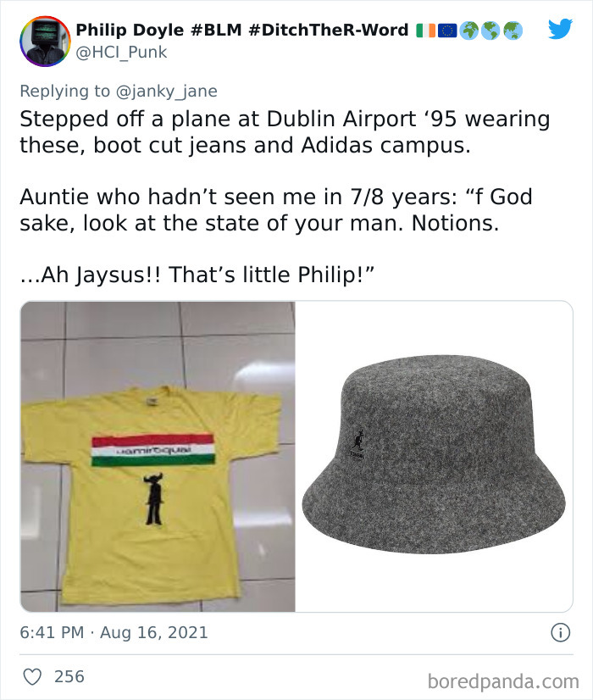Click the EU flag emoji in the display name
The image size is (593, 700).
(448, 28)
